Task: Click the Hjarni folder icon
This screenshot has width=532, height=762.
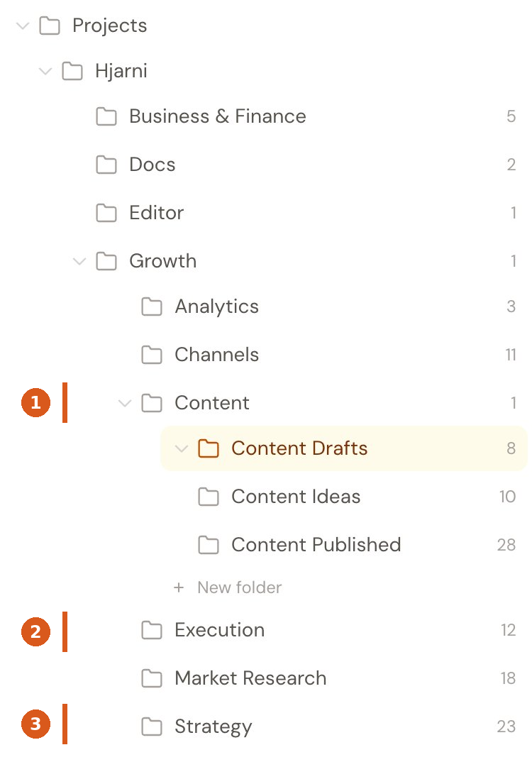Action: click(x=72, y=71)
